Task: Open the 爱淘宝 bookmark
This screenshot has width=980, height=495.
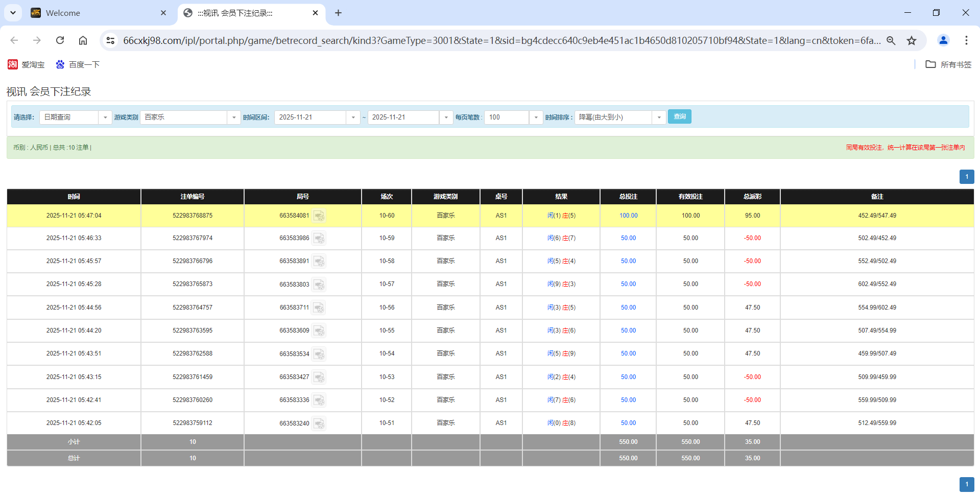Action: 26,64
